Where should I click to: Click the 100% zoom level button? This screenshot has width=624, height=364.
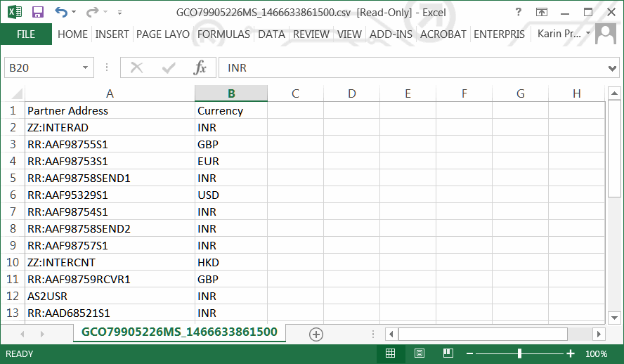coord(596,353)
